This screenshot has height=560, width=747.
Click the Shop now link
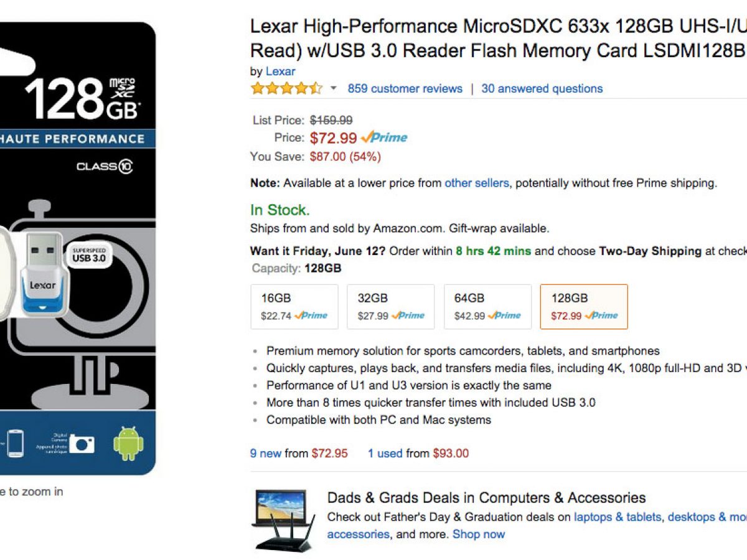[478, 534]
